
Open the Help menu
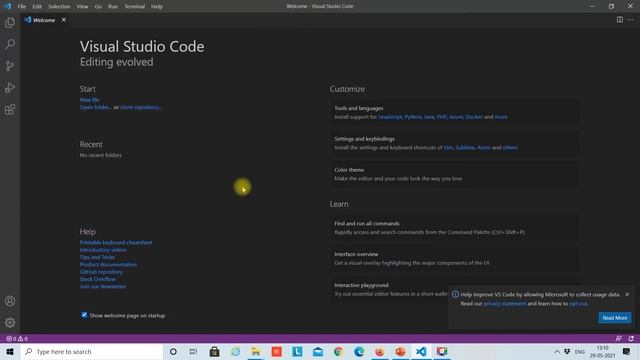click(x=157, y=7)
